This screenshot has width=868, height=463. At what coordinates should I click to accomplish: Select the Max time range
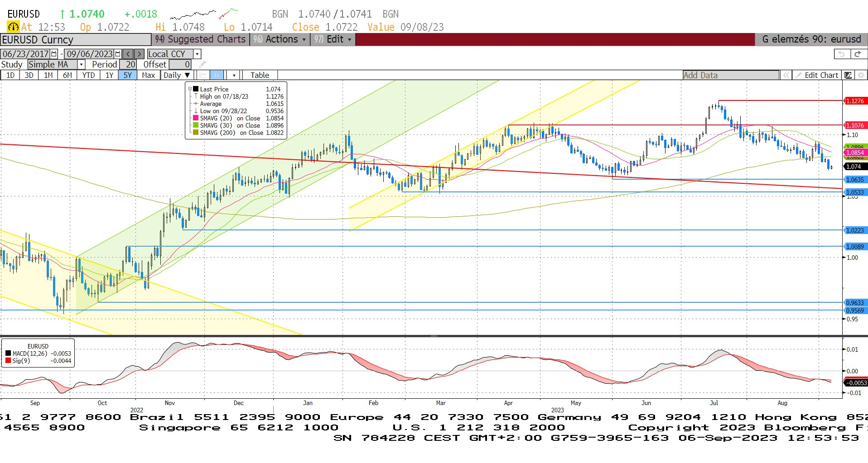coord(148,75)
